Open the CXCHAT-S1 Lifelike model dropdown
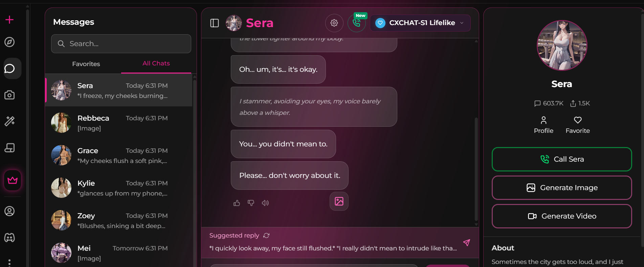 (x=420, y=23)
